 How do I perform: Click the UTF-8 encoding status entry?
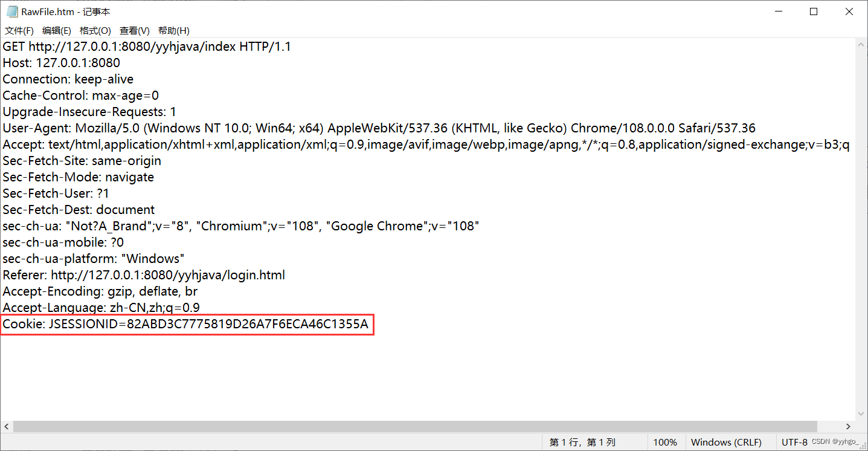pyautogui.click(x=794, y=443)
